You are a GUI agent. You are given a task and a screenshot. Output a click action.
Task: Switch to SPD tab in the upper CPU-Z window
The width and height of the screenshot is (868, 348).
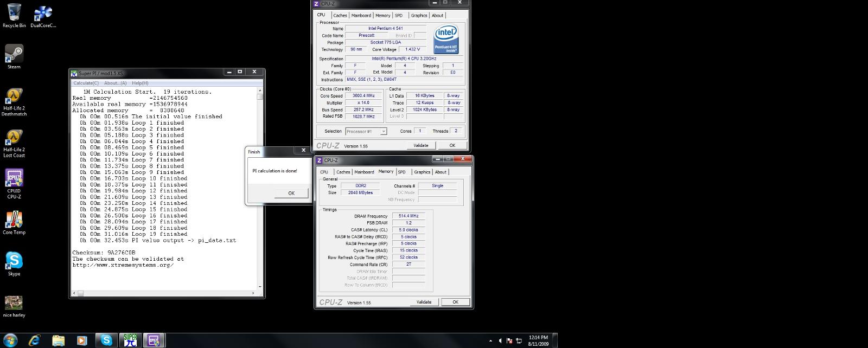399,15
